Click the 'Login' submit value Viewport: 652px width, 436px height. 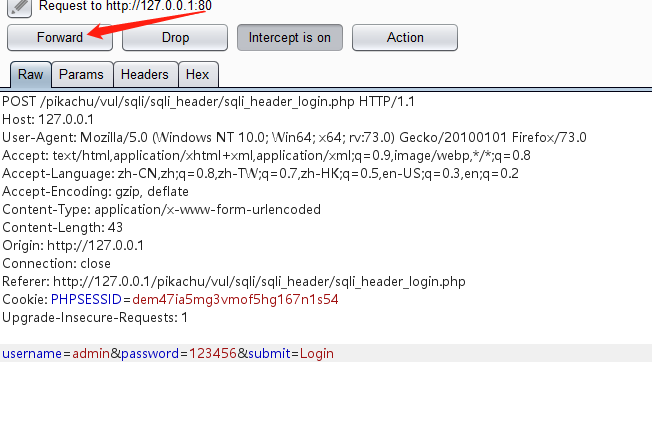coord(317,354)
